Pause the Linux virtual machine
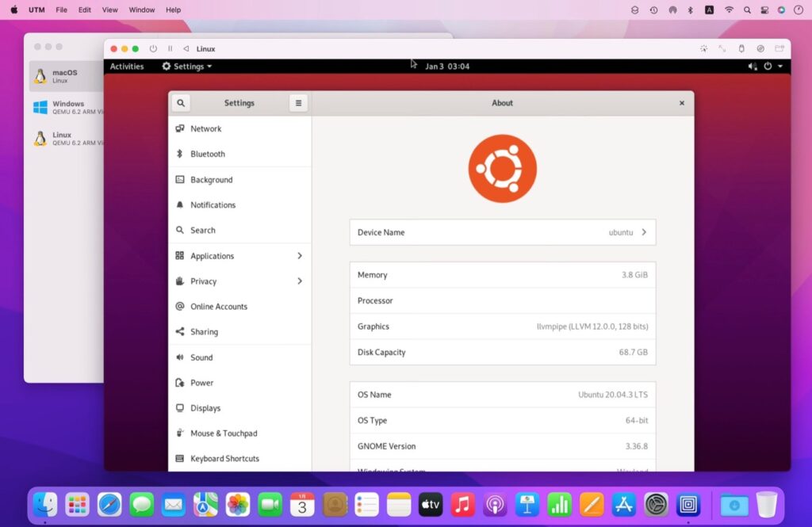 (x=170, y=49)
